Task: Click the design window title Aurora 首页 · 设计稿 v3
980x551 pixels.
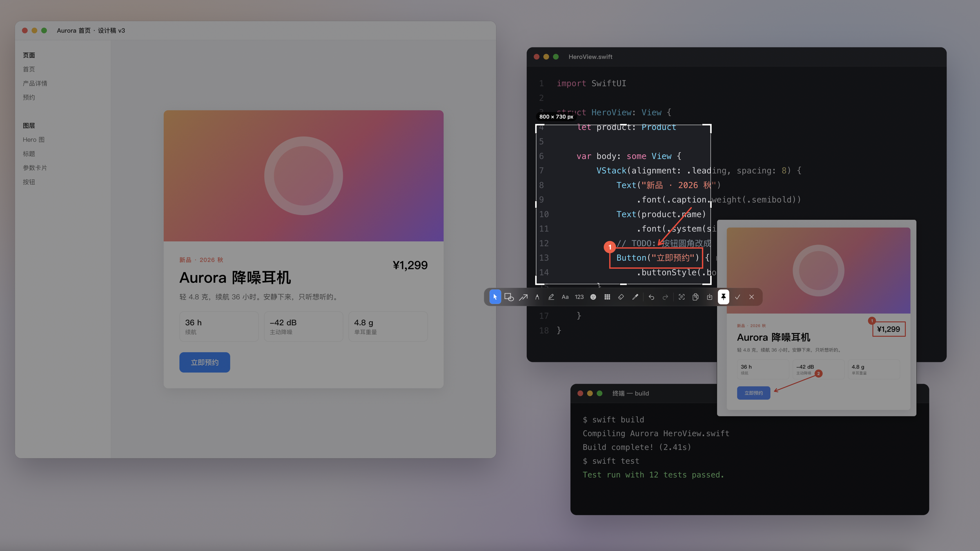Action: click(91, 31)
